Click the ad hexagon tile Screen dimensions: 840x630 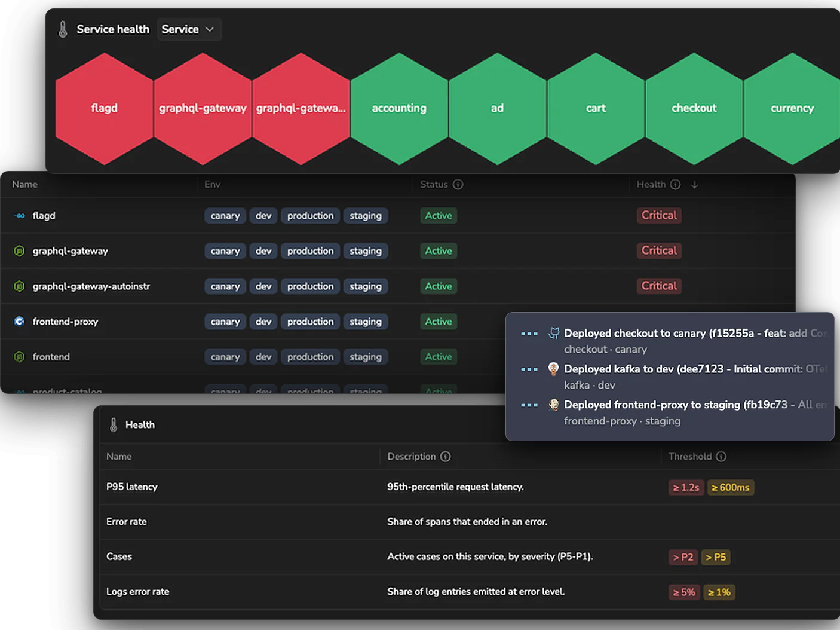(497, 108)
